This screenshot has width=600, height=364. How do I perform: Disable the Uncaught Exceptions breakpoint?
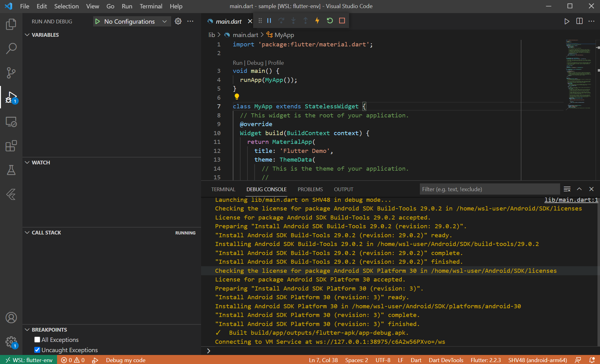tap(37, 350)
